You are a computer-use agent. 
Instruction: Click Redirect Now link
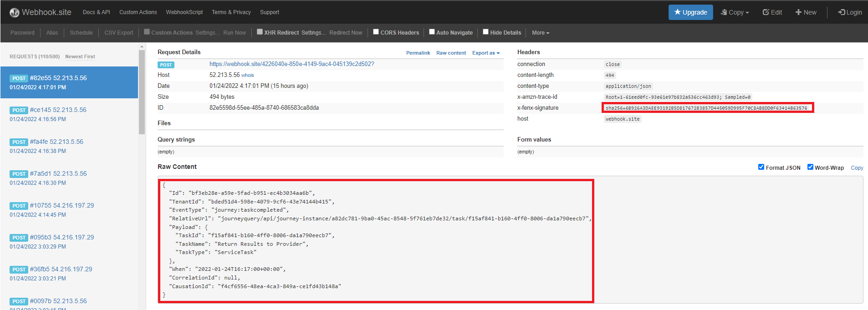pyautogui.click(x=346, y=33)
